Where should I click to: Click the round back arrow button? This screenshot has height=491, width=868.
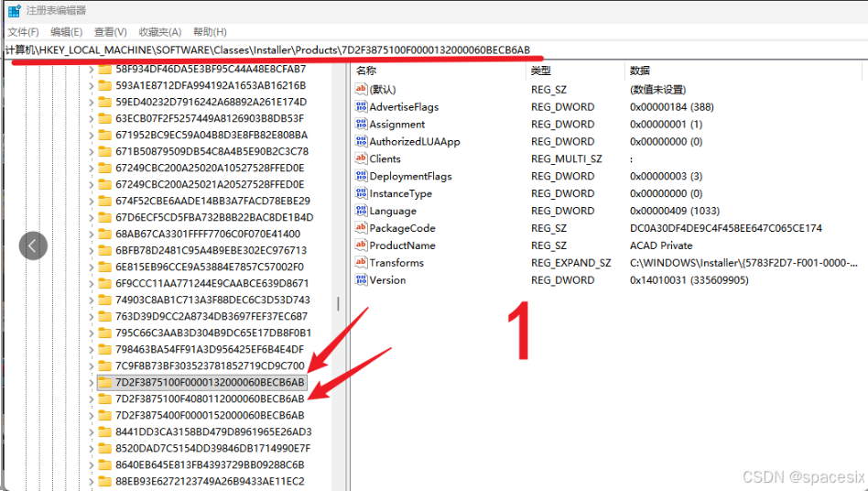click(33, 245)
